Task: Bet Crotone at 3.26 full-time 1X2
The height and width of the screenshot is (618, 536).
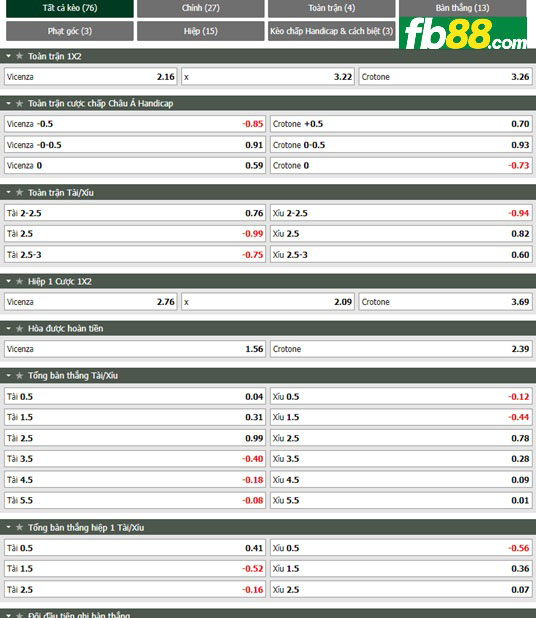Action: pos(445,77)
